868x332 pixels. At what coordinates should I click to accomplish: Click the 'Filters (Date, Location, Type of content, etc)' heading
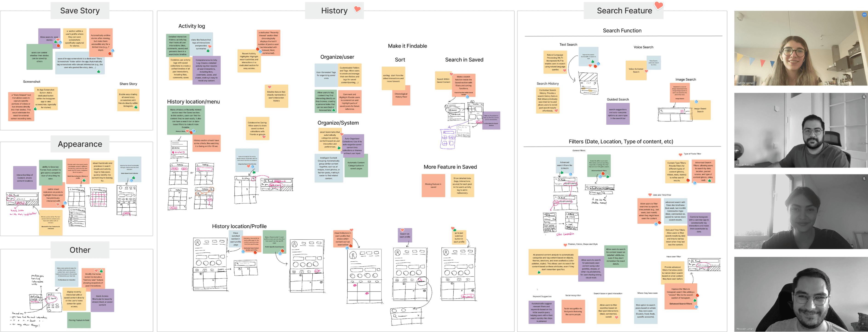click(621, 142)
